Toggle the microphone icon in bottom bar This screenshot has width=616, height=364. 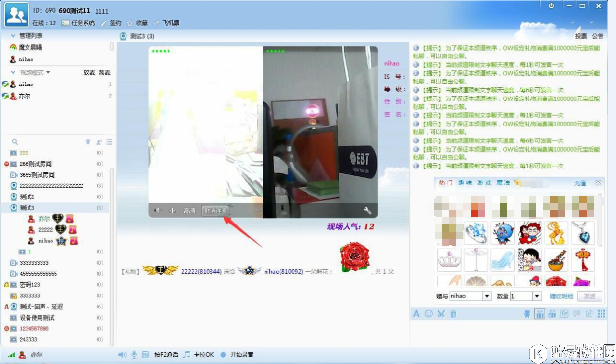tap(134, 355)
